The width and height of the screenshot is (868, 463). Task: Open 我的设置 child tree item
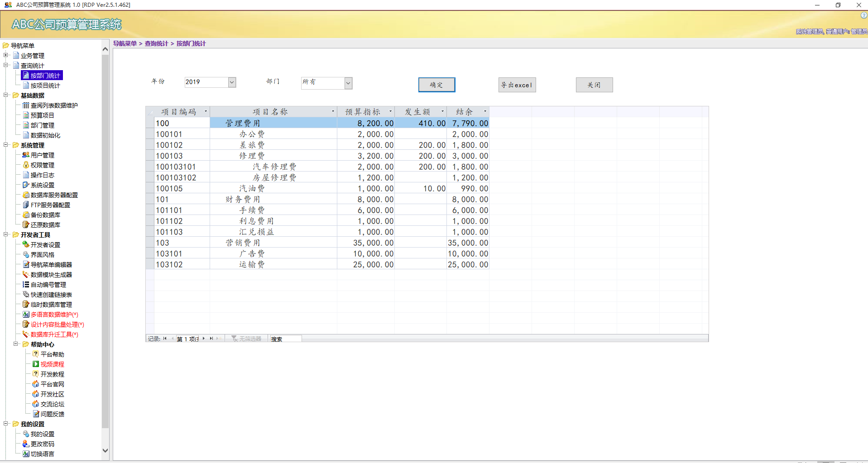click(43, 434)
